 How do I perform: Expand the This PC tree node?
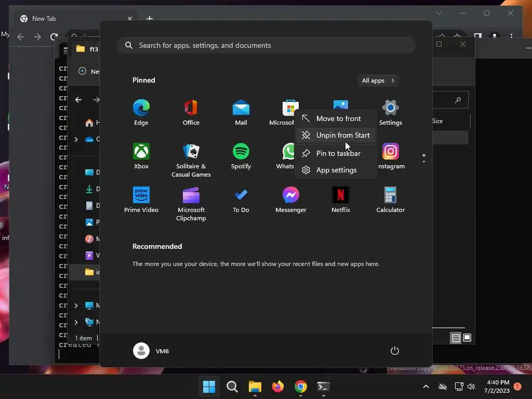click(x=76, y=305)
